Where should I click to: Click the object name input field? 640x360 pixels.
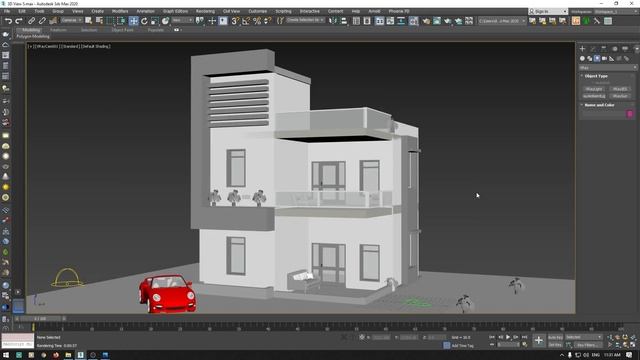604,114
